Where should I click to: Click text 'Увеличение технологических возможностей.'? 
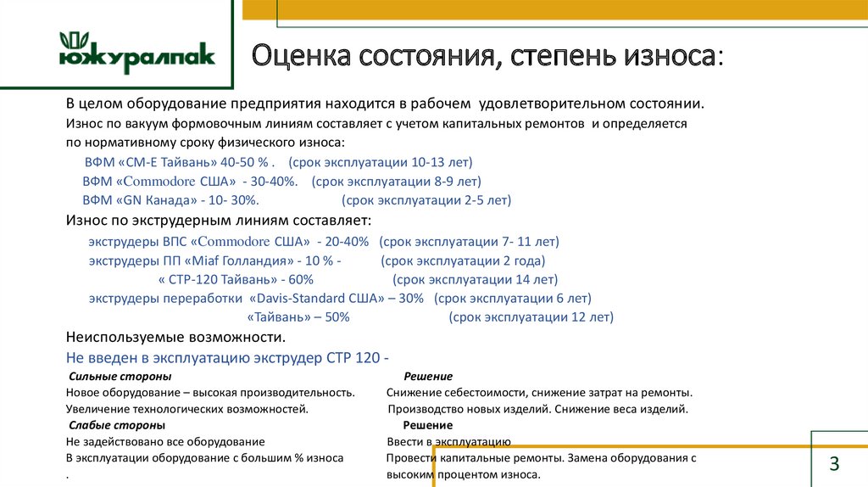pyautogui.click(x=187, y=410)
